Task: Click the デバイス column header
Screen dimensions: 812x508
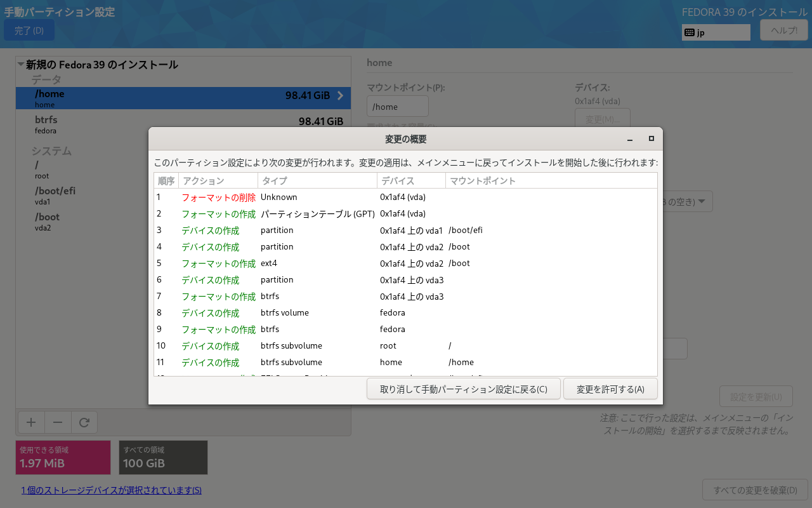Action: tap(411, 181)
